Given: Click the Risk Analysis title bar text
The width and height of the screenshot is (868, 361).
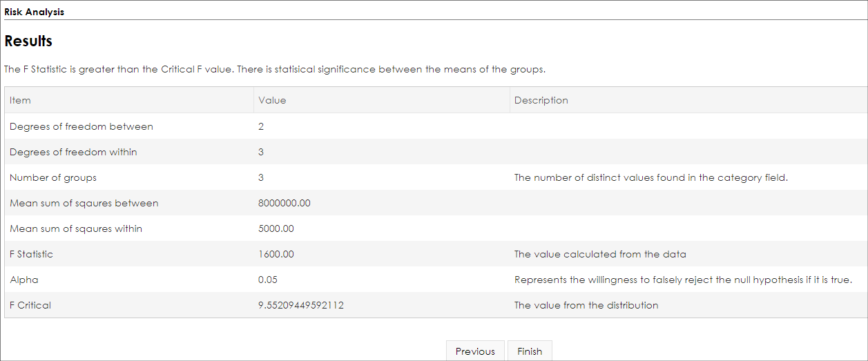Looking at the screenshot, I should (x=35, y=12).
